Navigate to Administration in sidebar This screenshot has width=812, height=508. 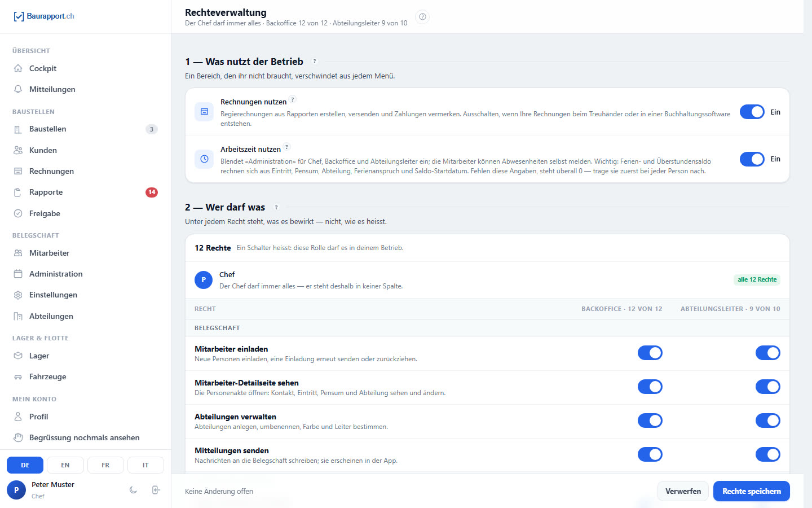85,274
